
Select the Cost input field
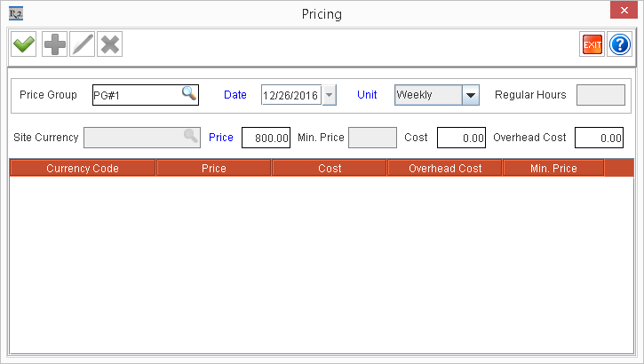tap(461, 138)
